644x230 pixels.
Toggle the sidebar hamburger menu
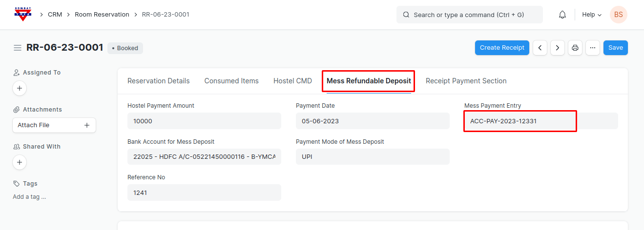pos(18,48)
